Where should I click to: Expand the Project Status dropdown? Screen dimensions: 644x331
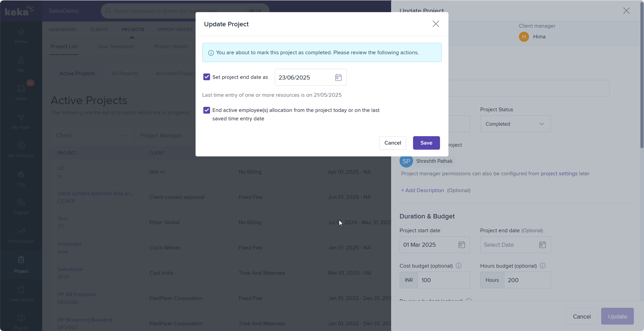515,124
